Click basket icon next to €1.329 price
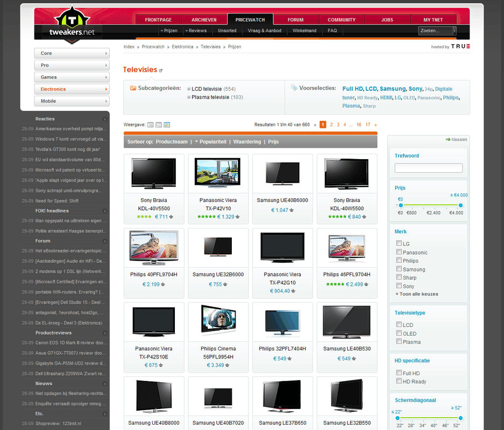 pos(238,217)
